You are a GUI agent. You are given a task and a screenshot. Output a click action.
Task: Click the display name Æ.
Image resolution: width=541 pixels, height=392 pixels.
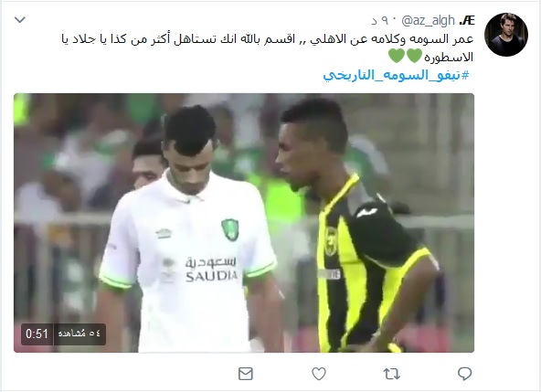[467, 21]
